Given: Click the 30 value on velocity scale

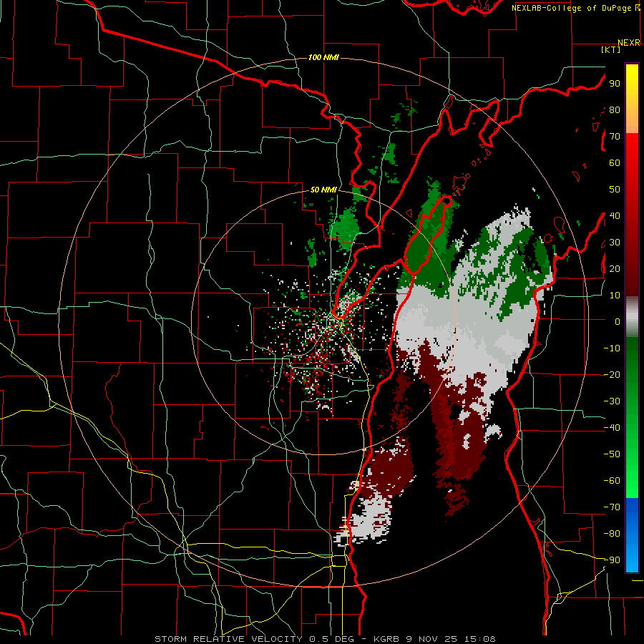Looking at the screenshot, I should pyautogui.click(x=615, y=243).
